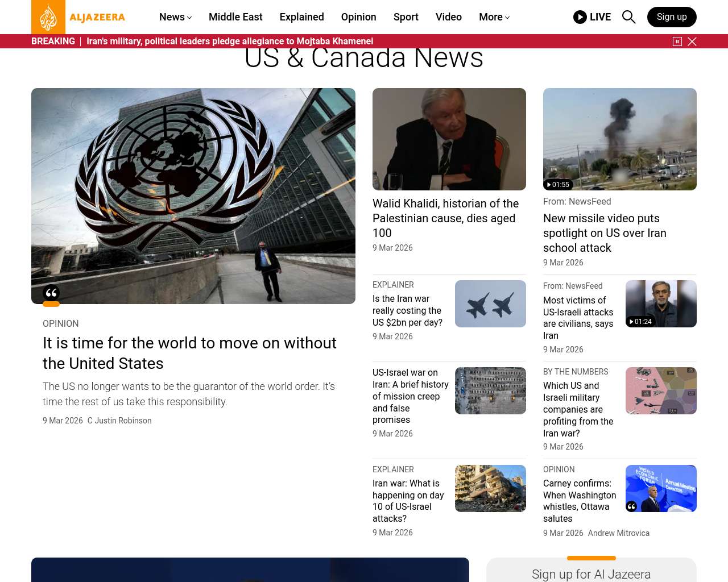Open 'Iran war: What is happening' explainer
This screenshot has height=582, width=728.
[408, 501]
